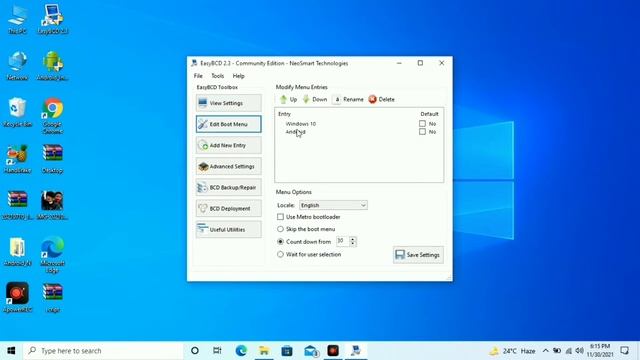Viewport: 640px width, 360px height.
Task: Open Android installer desktop icon
Action: tap(53, 66)
